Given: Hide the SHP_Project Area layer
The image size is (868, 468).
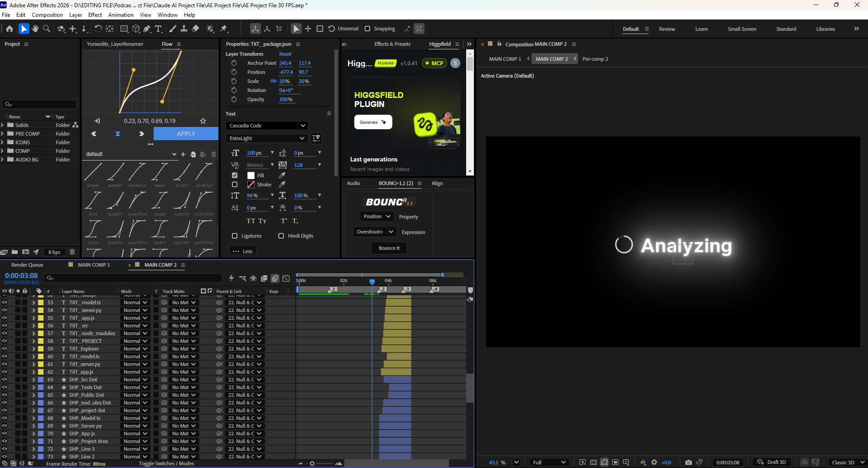Looking at the screenshot, I should point(5,441).
